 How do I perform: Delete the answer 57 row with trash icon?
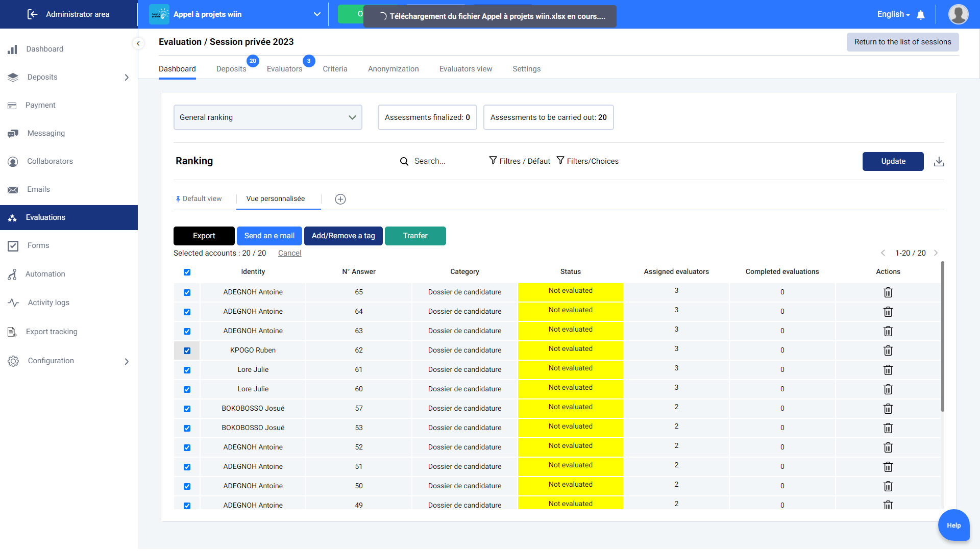888,409
